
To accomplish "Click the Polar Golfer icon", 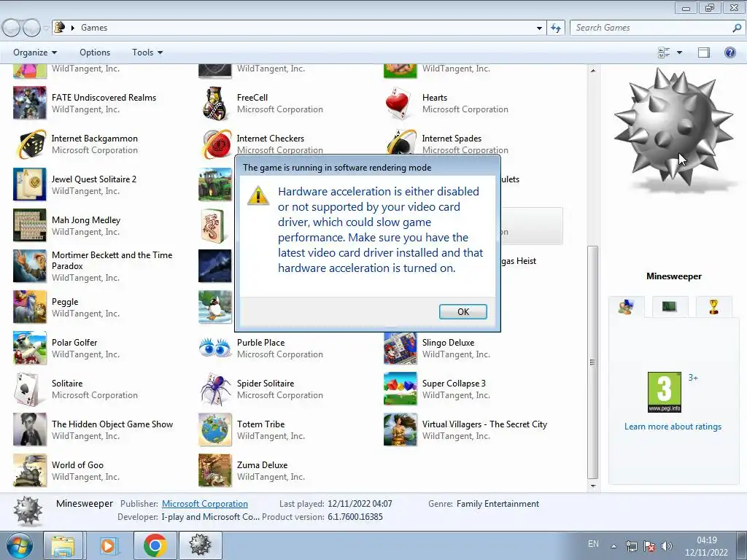I will (29, 348).
